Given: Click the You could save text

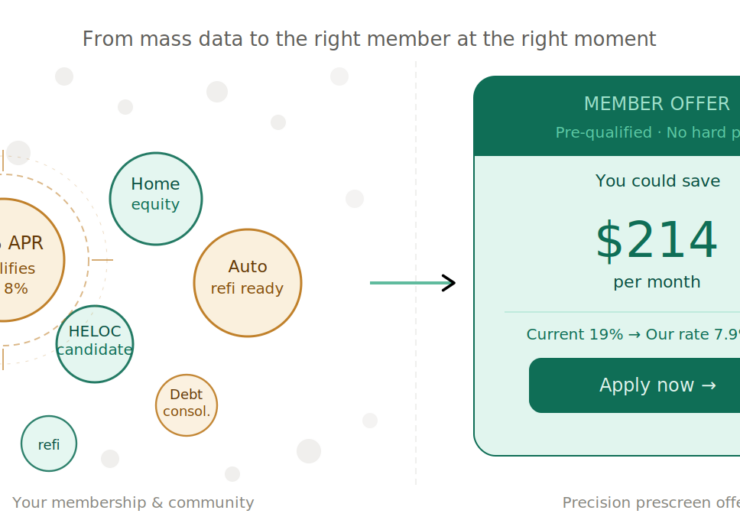Looking at the screenshot, I should point(657,181).
